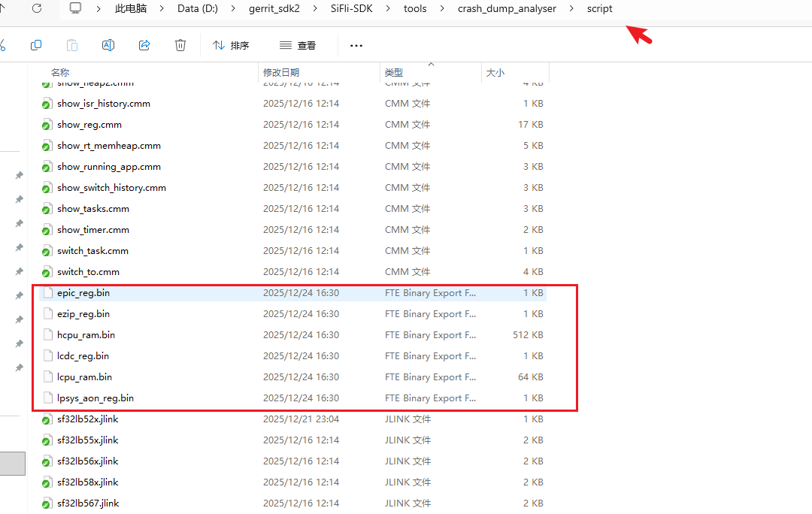Refresh the folder using the address bar icon
This screenshot has height=514, width=812.
tap(37, 8)
